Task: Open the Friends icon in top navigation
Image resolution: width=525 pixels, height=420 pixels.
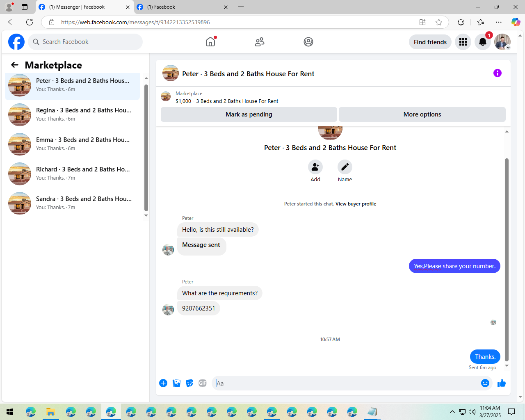Action: click(x=260, y=42)
